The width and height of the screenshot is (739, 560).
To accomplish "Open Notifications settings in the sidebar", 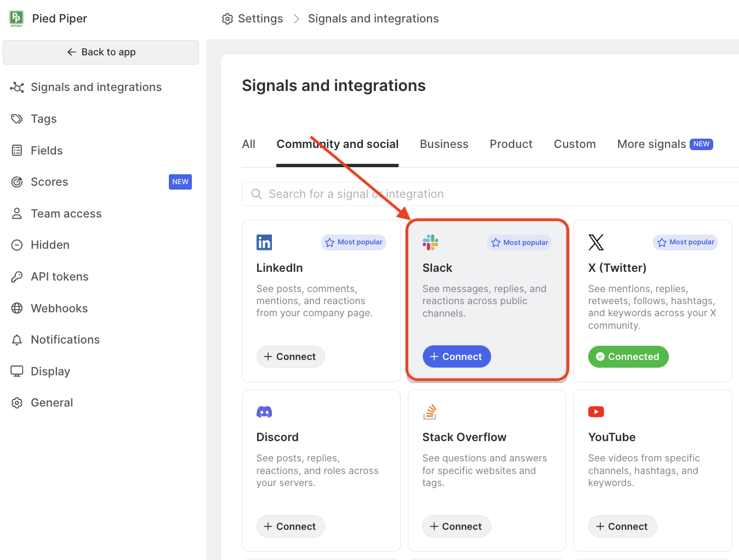I will click(65, 340).
